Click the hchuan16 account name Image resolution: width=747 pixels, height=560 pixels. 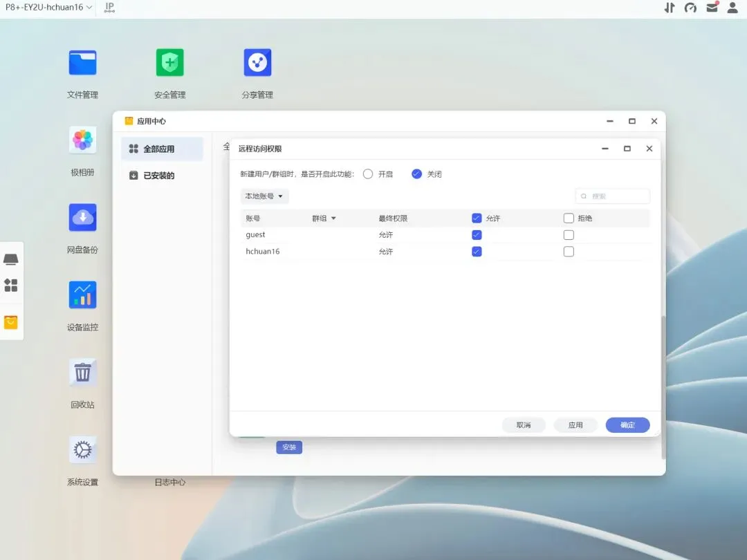click(263, 252)
